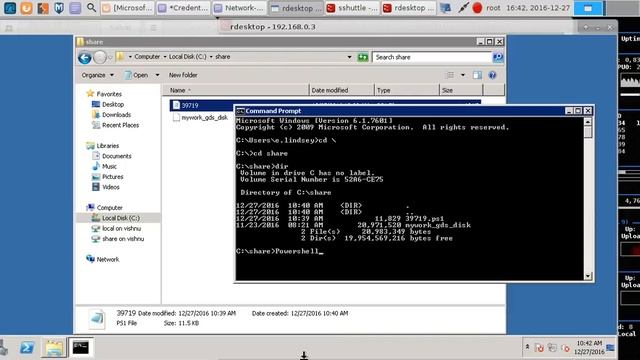Open the view options dropdown arrow
Image resolution: width=640 pixels, height=360 pixels.
463,75
